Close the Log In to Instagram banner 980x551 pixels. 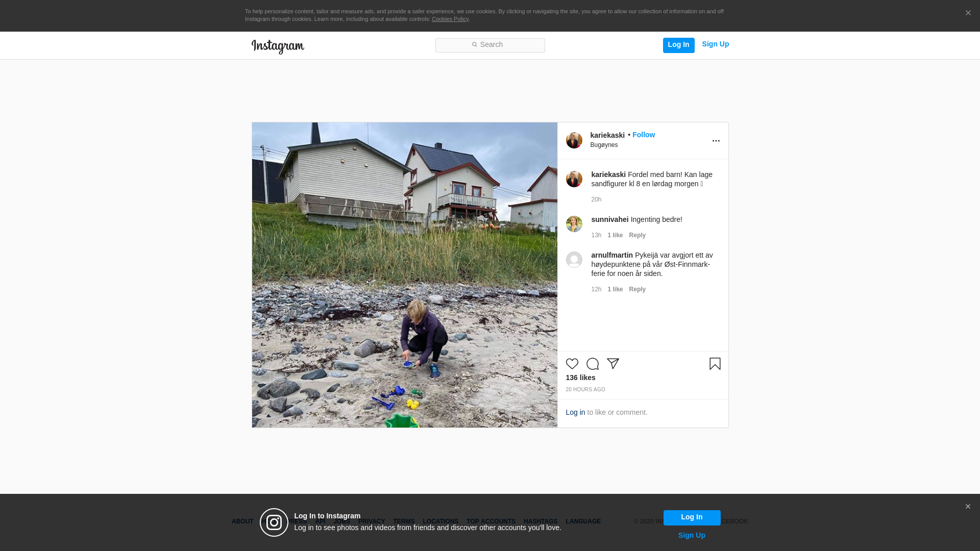tap(967, 507)
